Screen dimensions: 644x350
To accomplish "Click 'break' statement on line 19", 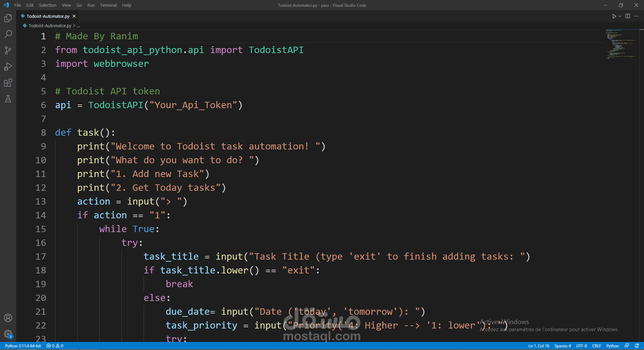I will (x=179, y=284).
